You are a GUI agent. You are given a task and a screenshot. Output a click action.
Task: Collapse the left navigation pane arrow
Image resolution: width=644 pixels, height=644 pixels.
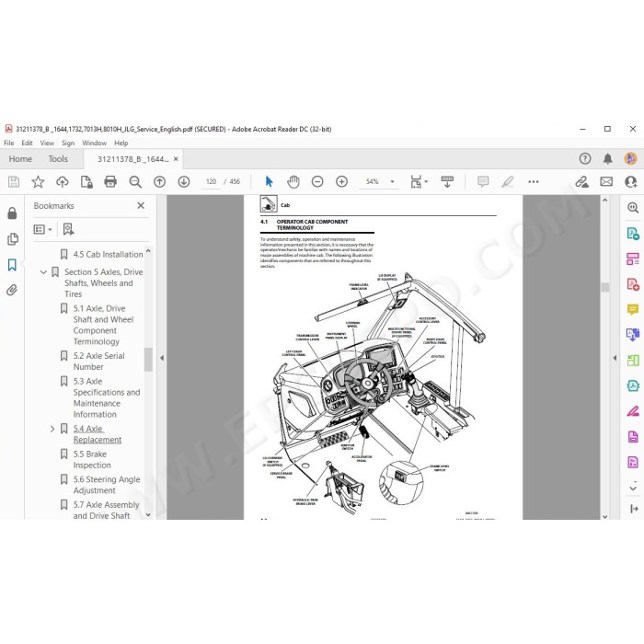pos(162,358)
